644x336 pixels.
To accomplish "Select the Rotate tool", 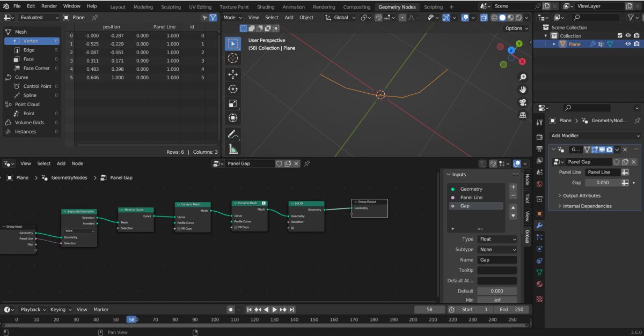I will point(233,89).
